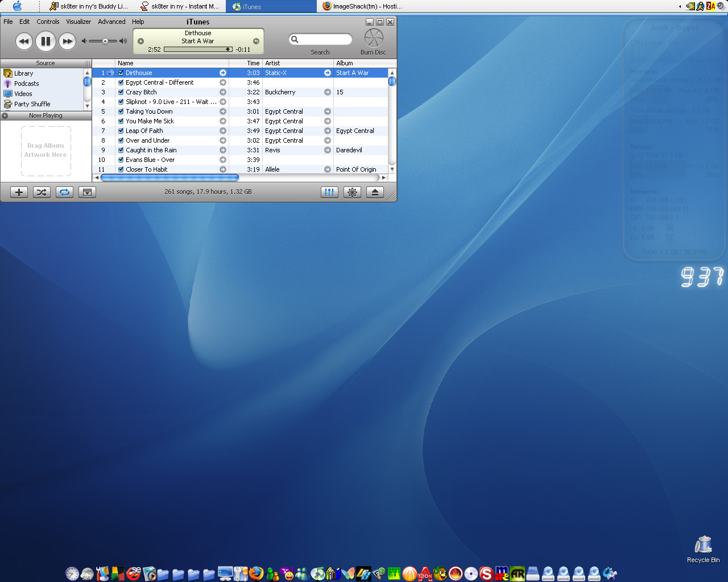Pause the currently playing song
Viewport: 728px width, 582px height.
coord(45,41)
